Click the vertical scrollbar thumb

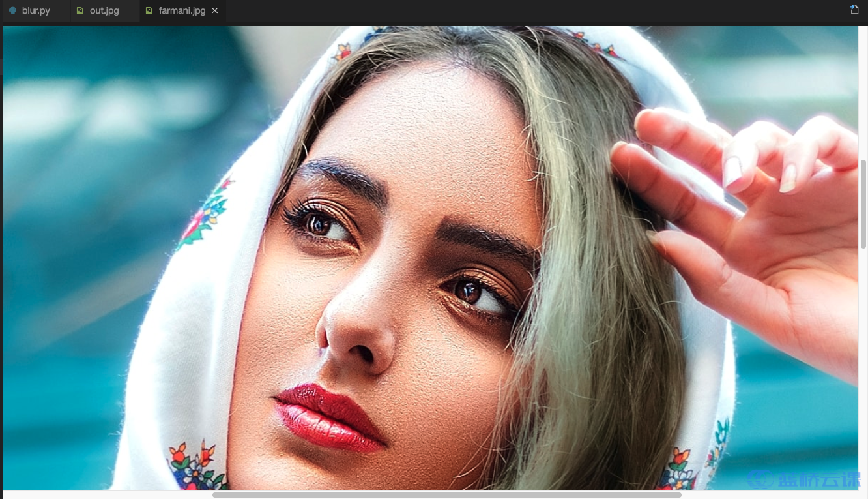click(x=863, y=204)
